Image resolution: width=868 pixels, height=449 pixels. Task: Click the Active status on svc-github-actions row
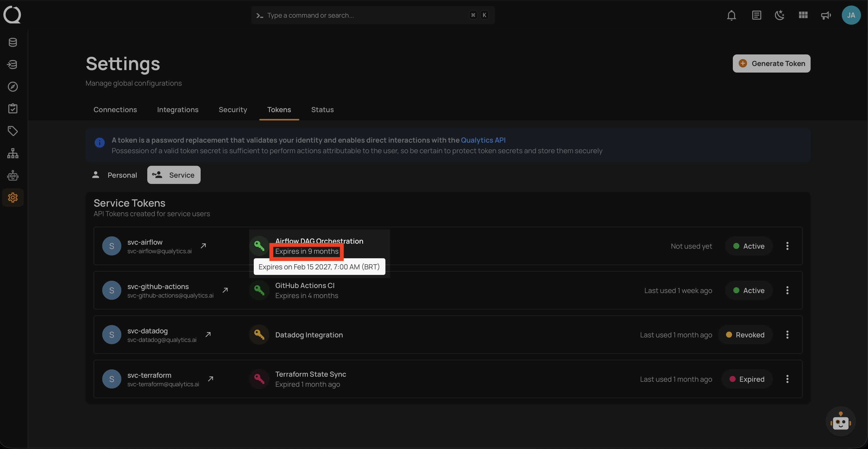749,291
